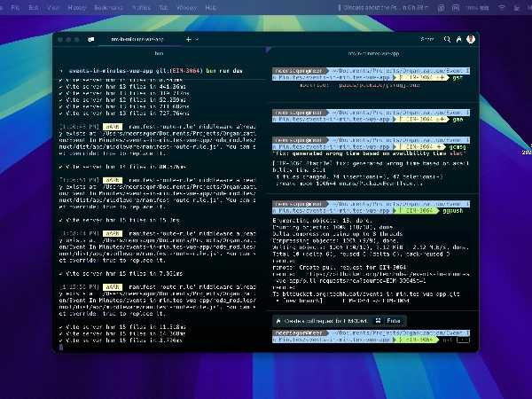The height and width of the screenshot is (399, 532).
Task: Open the Profiles menu
Action: click(x=141, y=7)
